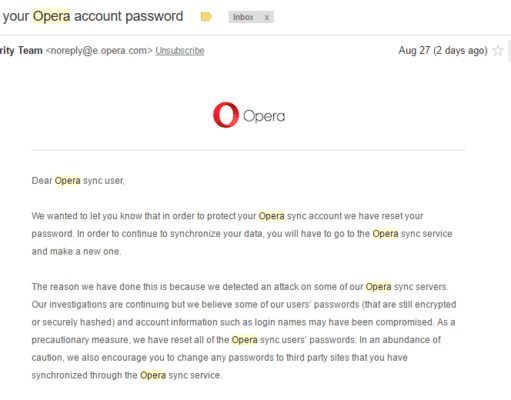Image resolution: width=511 pixels, height=400 pixels.
Task: Click the highlighted Opera in greeting
Action: 67,181
